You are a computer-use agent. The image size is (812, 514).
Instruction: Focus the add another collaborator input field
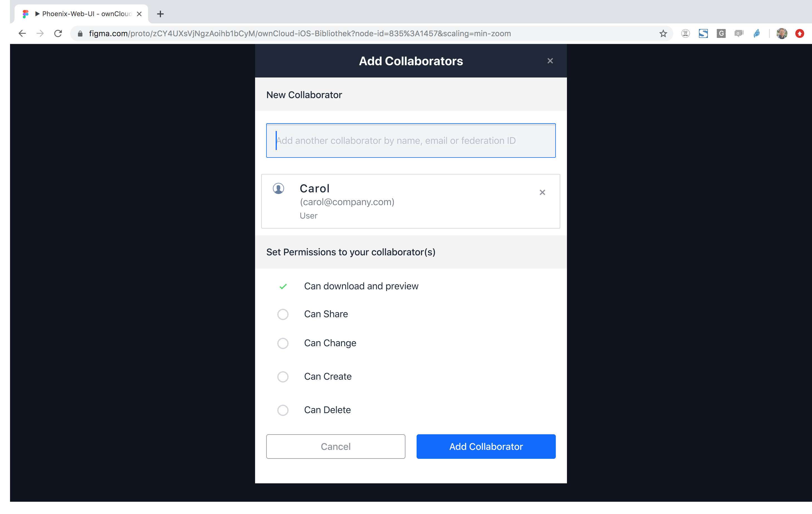tap(411, 140)
